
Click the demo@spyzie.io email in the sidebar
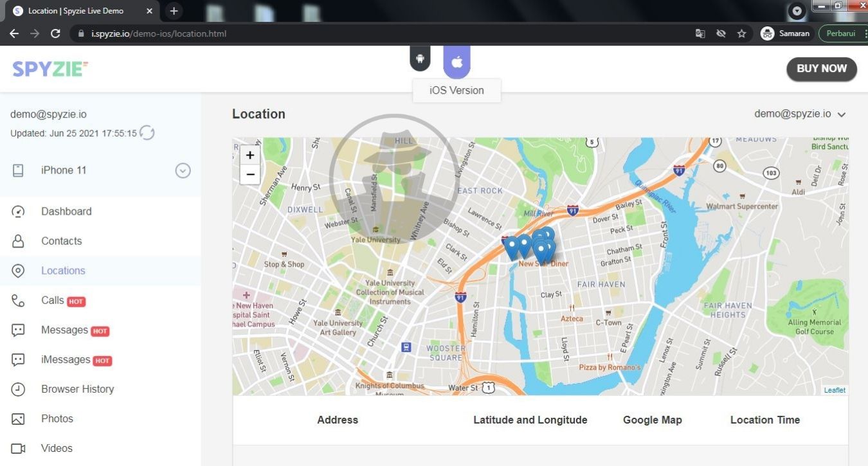[x=48, y=114]
